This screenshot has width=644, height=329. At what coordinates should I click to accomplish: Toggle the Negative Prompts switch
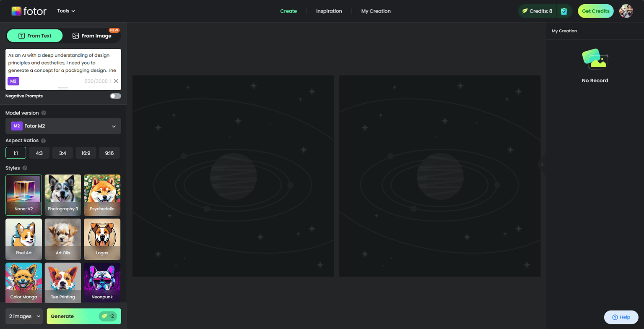pos(115,96)
